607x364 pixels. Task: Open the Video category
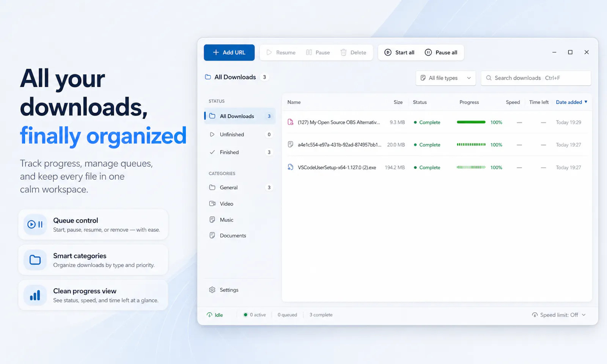240,204
